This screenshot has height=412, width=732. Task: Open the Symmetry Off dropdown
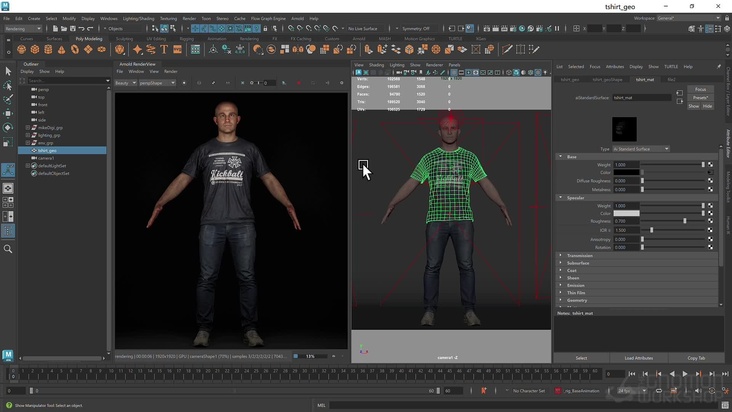coord(415,28)
